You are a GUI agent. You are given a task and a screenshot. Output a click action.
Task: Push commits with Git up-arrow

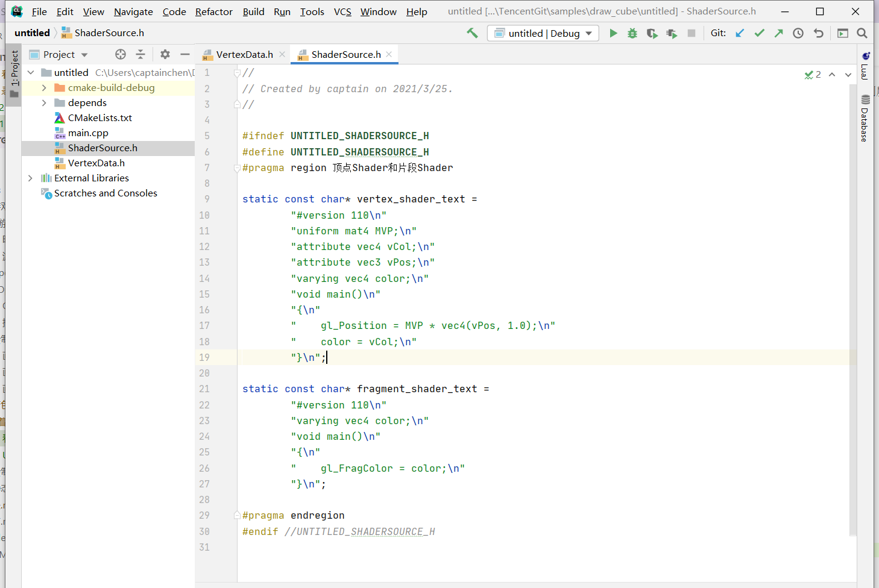pos(778,33)
